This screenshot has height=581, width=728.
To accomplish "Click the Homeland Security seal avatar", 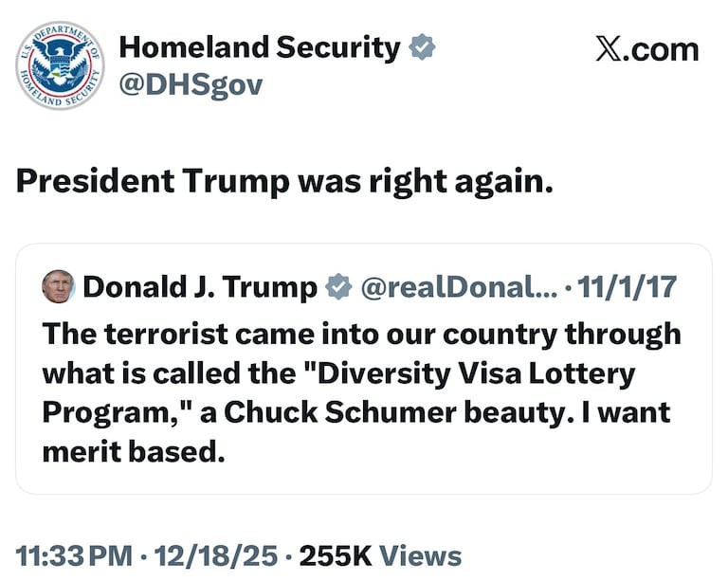I will pos(61,65).
